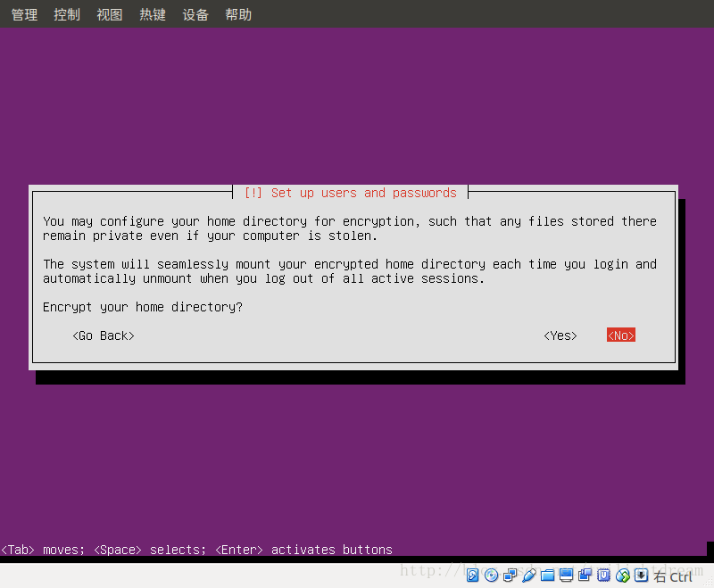
Task: Open the USB devices status icon
Action: pyautogui.click(x=604, y=575)
